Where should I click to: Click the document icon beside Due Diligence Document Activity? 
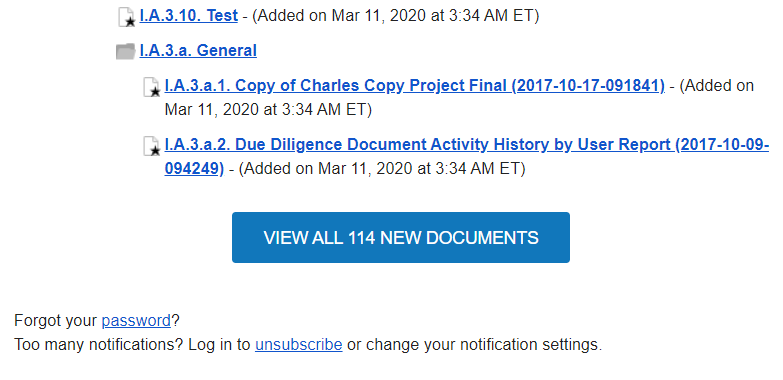(152, 146)
